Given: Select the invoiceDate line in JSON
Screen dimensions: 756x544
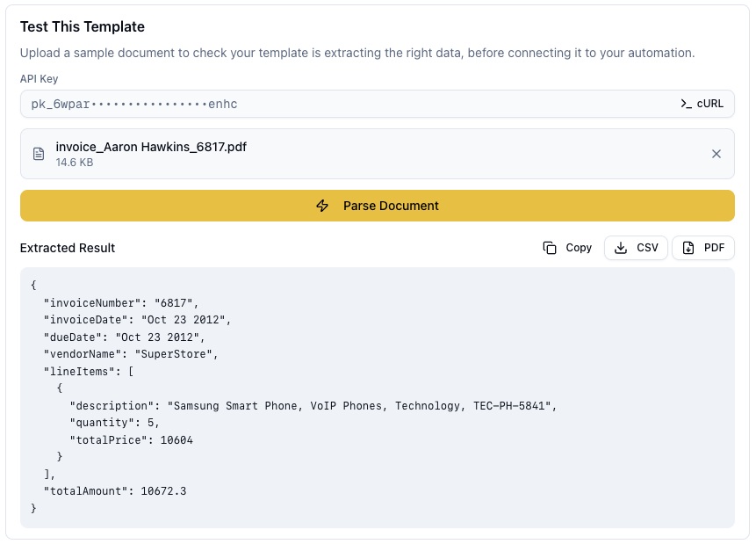Looking at the screenshot, I should click(x=137, y=320).
